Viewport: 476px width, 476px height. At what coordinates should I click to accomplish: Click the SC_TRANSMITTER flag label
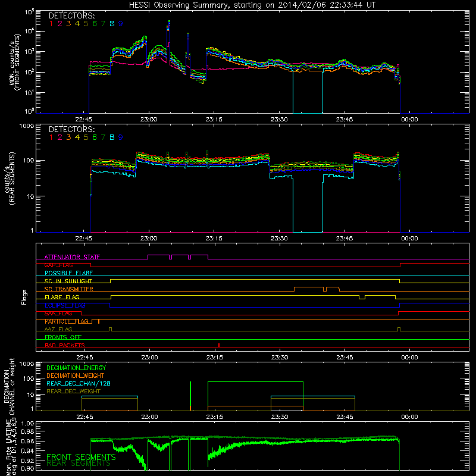[69, 289]
